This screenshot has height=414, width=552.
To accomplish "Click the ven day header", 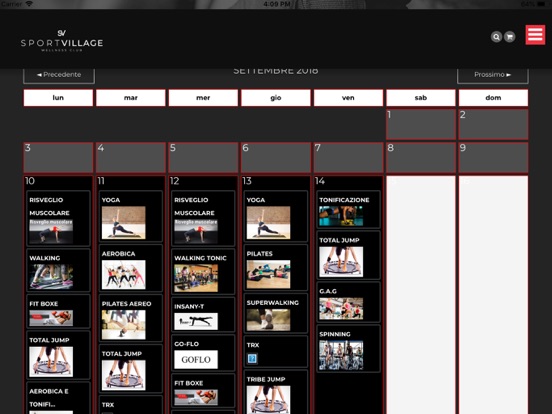I will pos(348,98).
